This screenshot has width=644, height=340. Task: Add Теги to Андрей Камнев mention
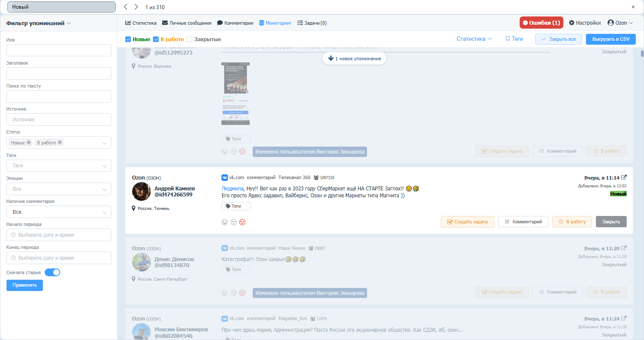236,206
